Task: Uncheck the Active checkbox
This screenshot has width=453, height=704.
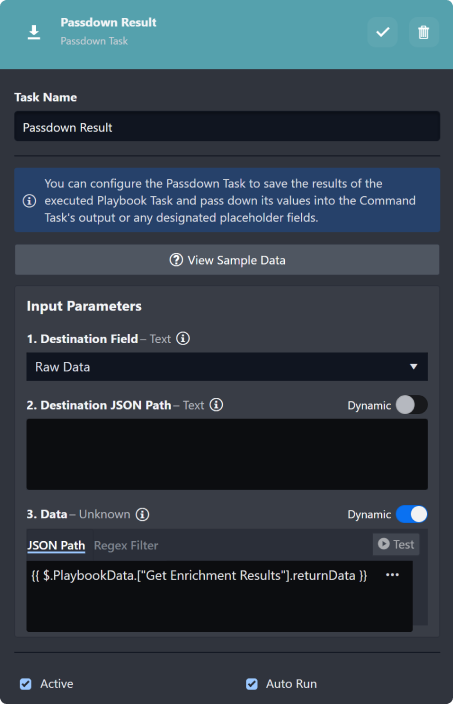Action: coord(26,684)
